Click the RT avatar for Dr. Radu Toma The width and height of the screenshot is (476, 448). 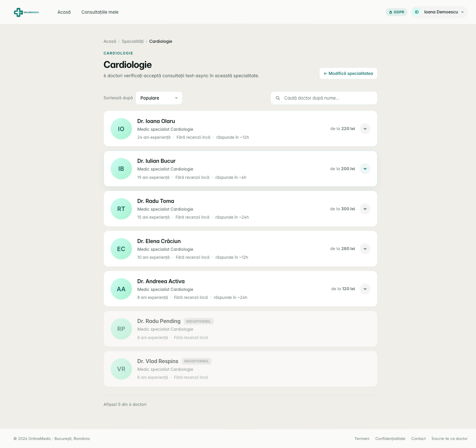tap(121, 209)
